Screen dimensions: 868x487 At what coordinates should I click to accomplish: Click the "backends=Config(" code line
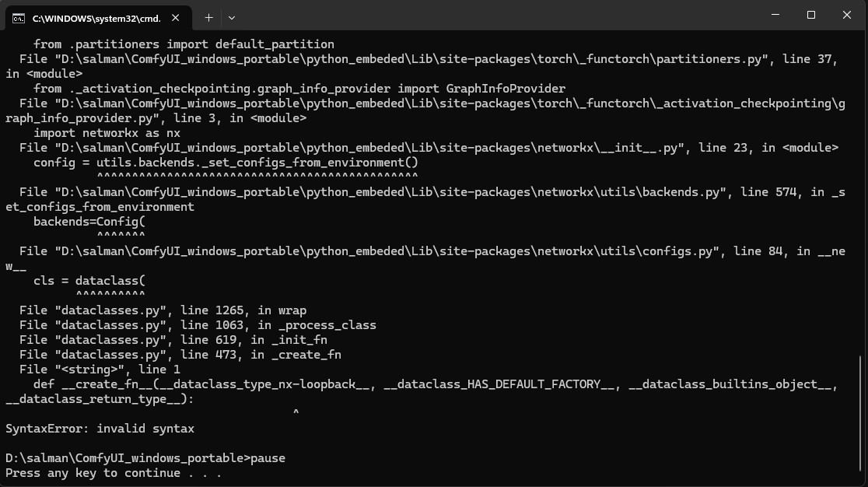[x=89, y=222]
